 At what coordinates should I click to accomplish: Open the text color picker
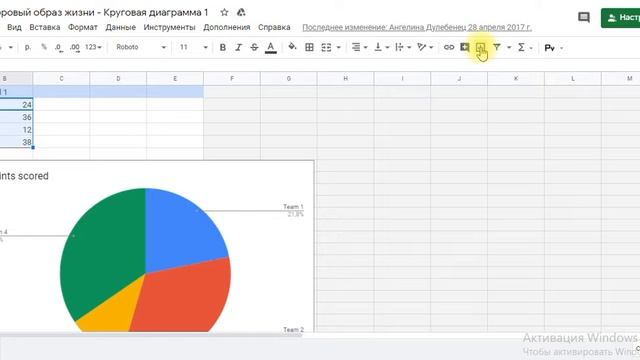271,48
